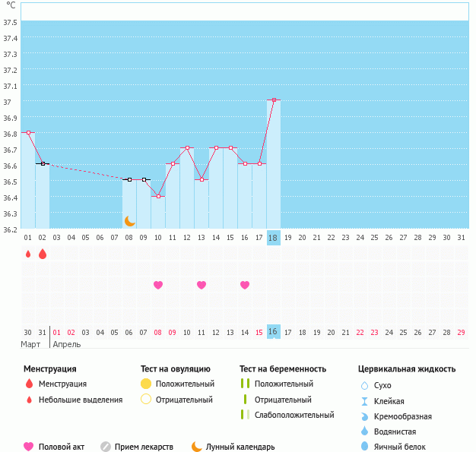Click the empty negative ovulation test legend icon
The height and width of the screenshot is (452, 476).
tap(146, 400)
